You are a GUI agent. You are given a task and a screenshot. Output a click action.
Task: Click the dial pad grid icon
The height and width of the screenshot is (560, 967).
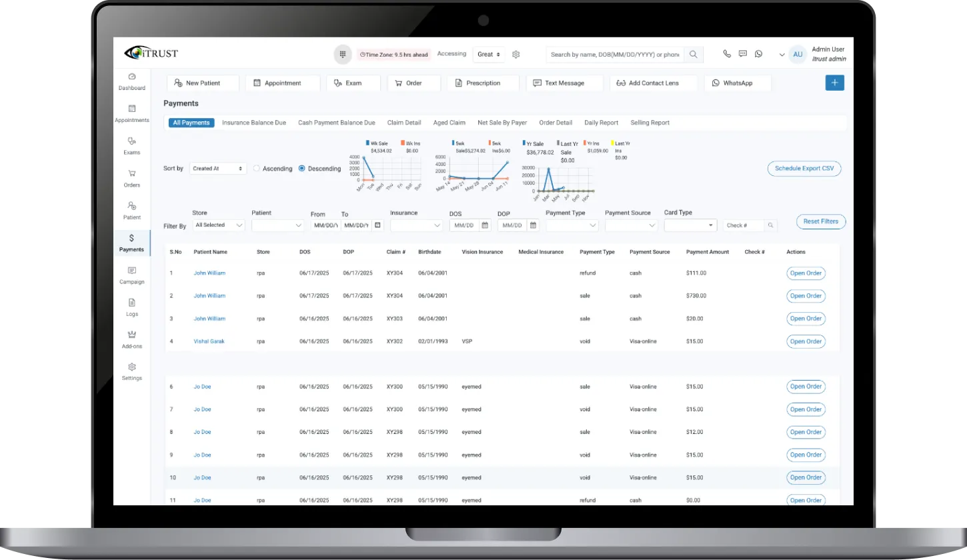pos(342,55)
